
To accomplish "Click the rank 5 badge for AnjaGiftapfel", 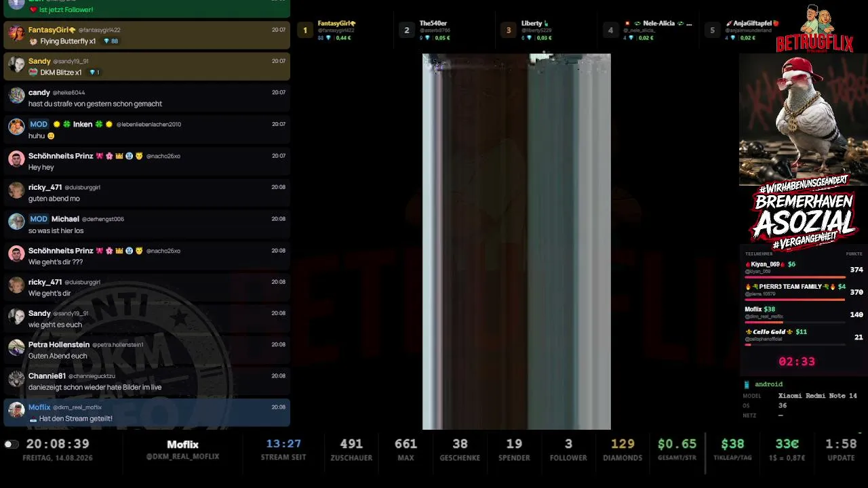I will pos(712,30).
